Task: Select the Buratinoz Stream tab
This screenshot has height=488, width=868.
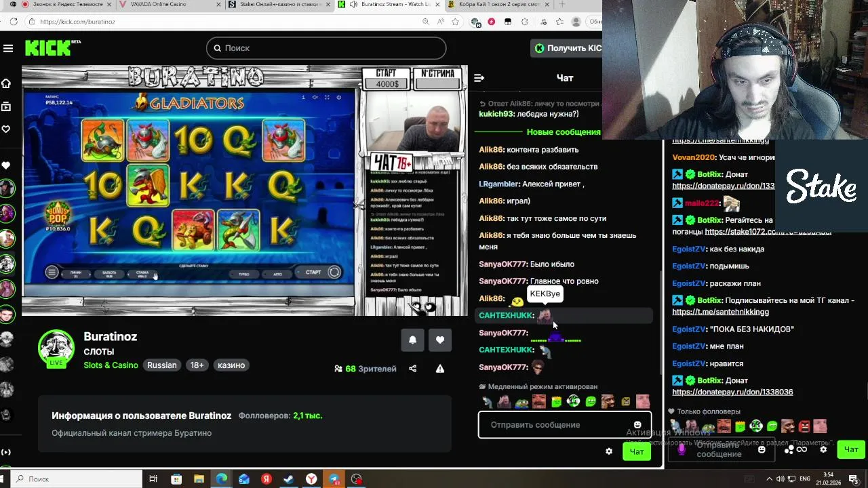Action: (390, 5)
